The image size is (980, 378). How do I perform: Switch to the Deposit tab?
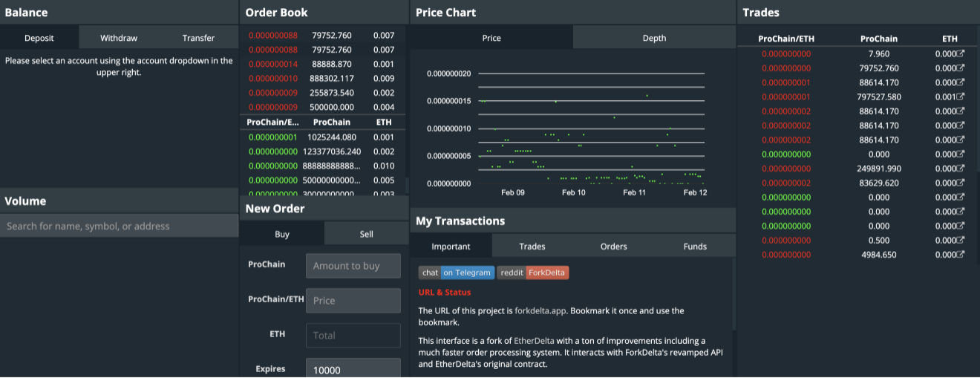coord(39,38)
